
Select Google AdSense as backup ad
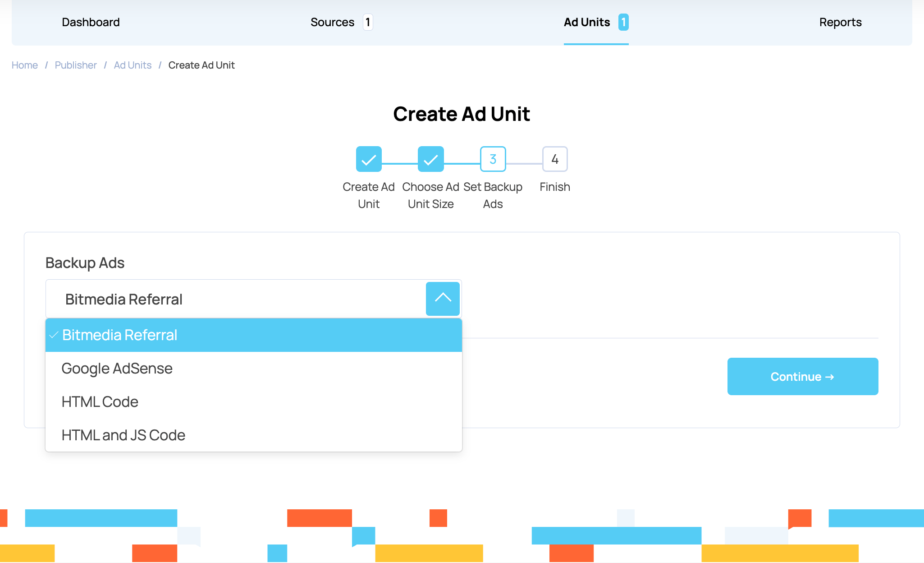tap(117, 368)
